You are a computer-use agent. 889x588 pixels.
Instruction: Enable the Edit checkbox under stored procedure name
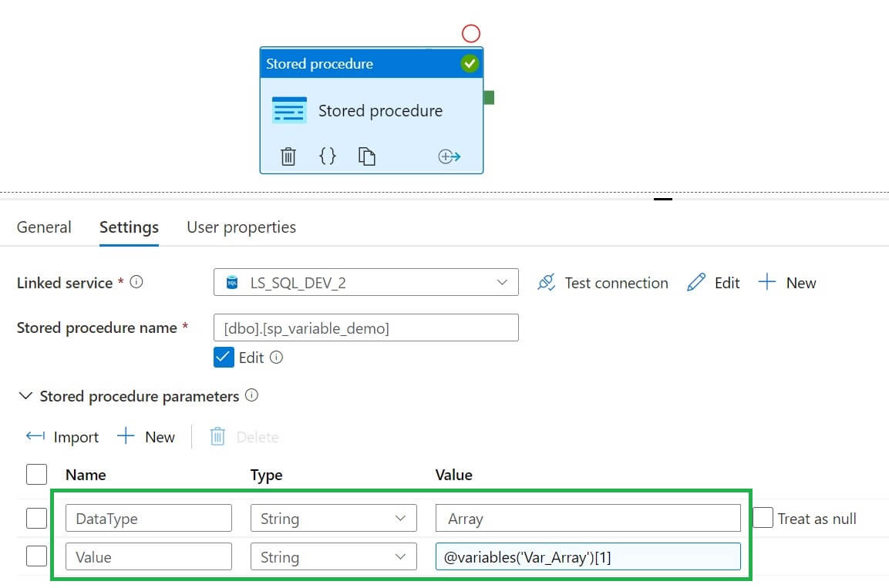point(224,357)
